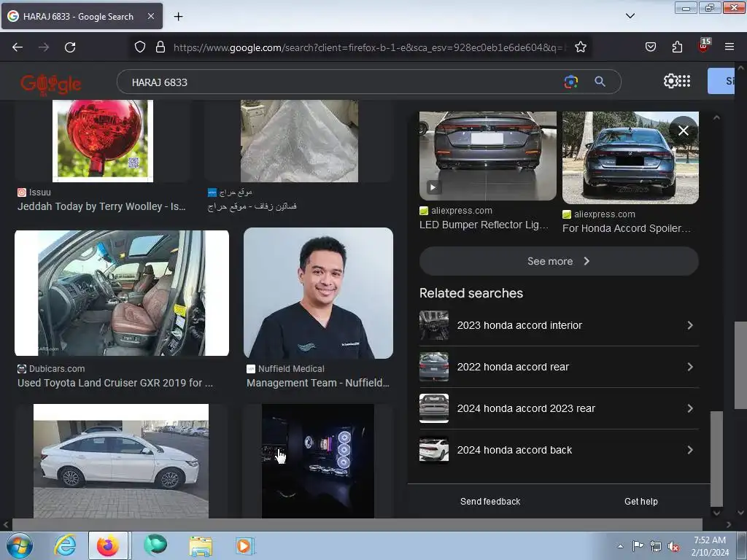Open the Extensions puzzle icon

point(677,47)
